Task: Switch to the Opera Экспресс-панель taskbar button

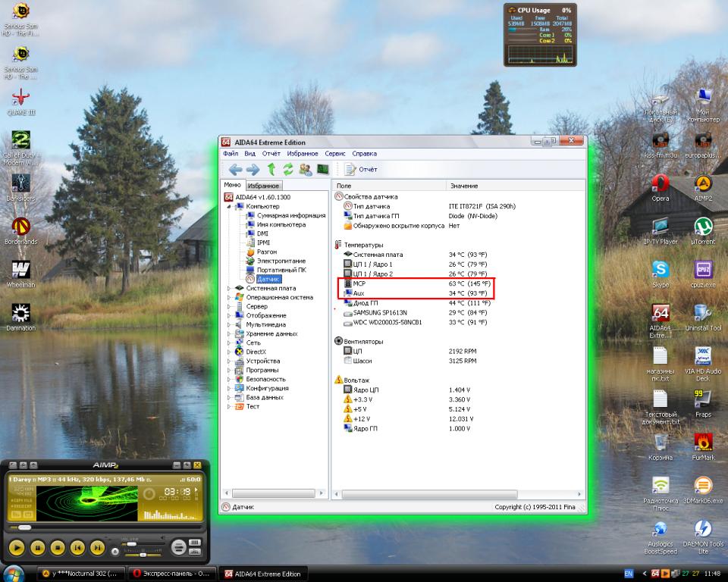Action: (171, 574)
